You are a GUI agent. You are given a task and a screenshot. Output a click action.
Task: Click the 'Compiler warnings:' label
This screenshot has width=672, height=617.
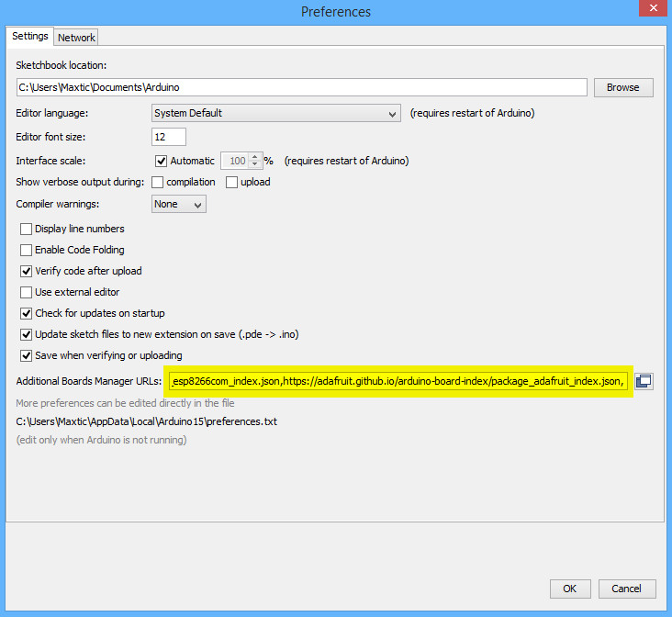pos(58,204)
